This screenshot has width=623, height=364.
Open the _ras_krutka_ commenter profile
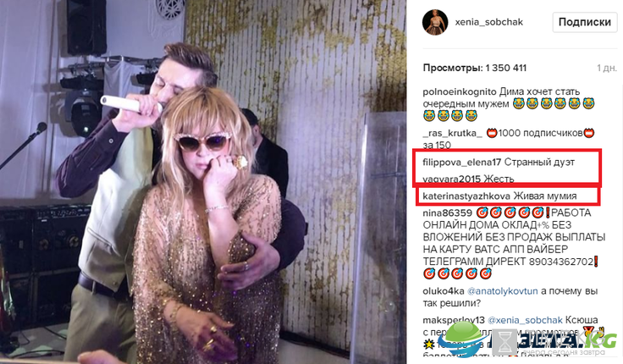453,133
